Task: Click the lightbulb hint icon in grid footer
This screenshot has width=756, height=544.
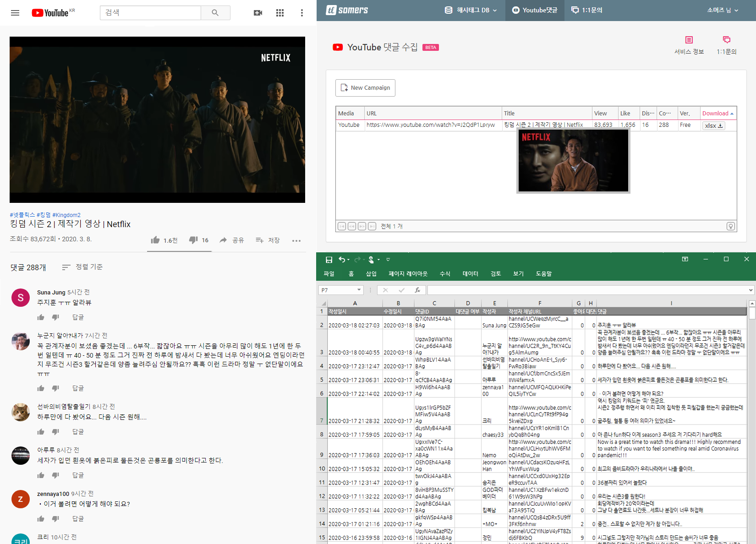Action: (730, 226)
